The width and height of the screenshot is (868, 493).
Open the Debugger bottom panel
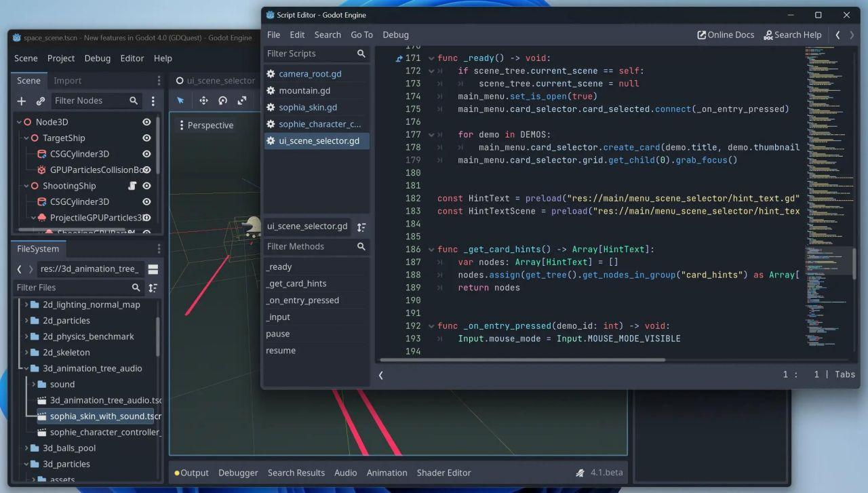[x=238, y=473]
